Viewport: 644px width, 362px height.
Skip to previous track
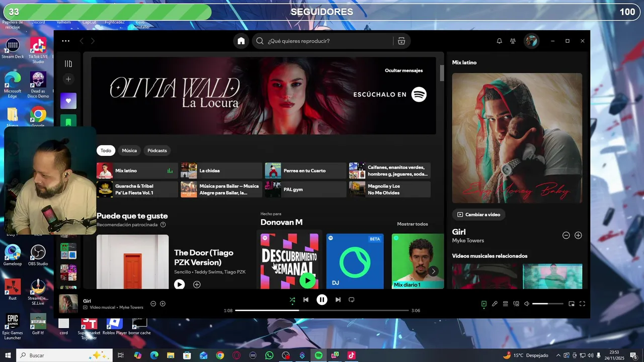(305, 300)
